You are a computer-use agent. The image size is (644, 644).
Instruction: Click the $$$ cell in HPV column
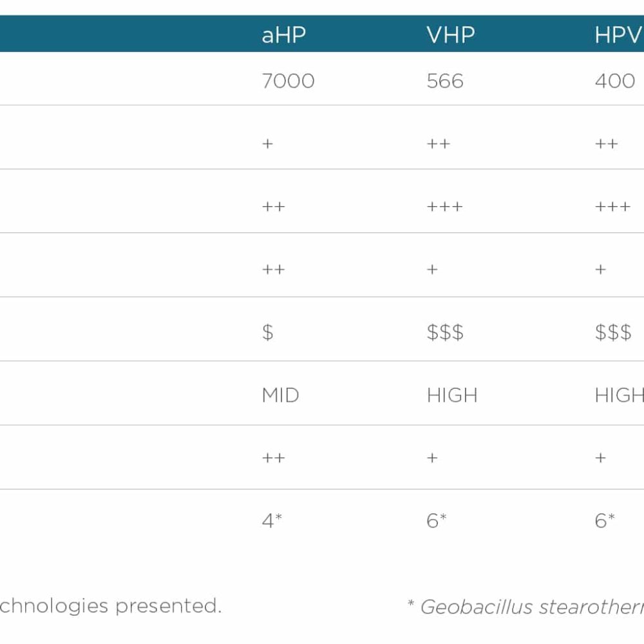613,332
